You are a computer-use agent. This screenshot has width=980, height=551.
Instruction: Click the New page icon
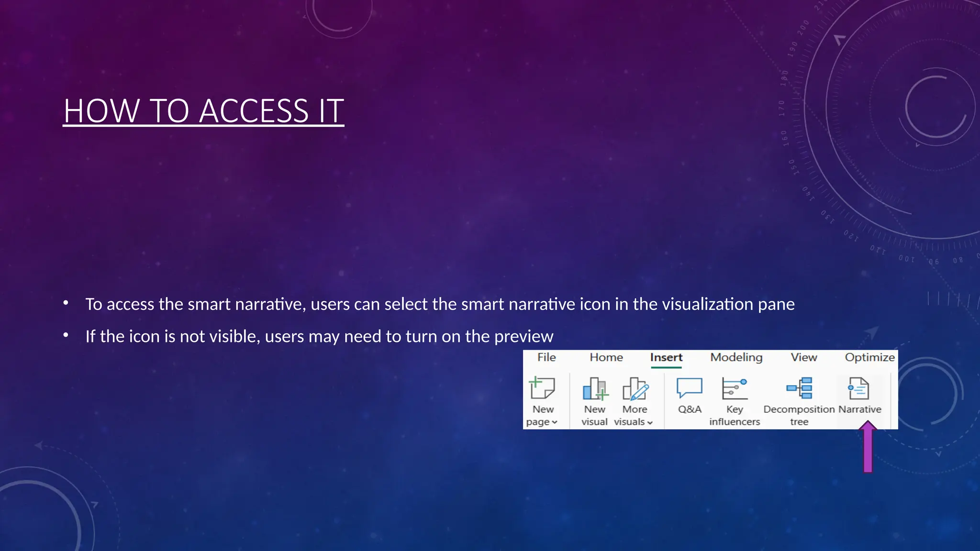pyautogui.click(x=542, y=388)
